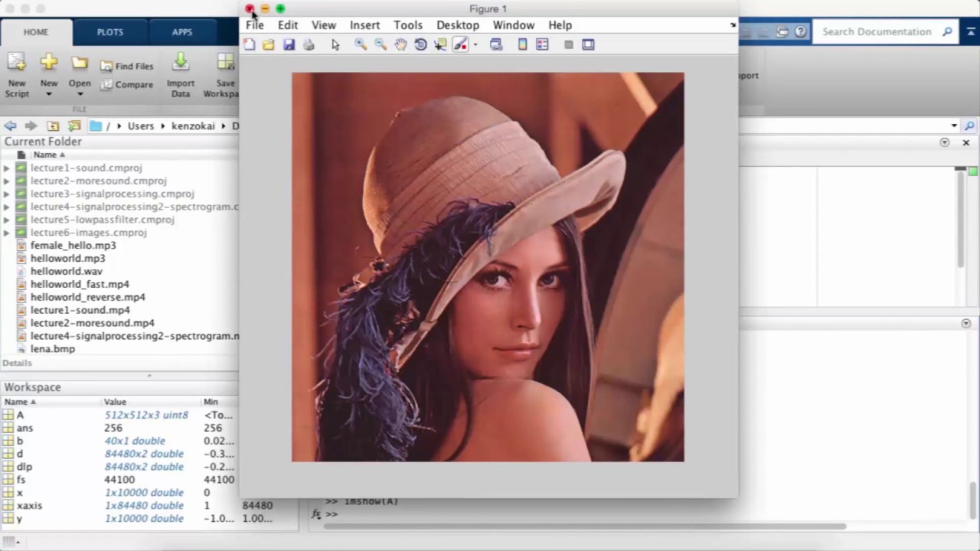980x551 pixels.
Task: Select variable fs in Workspace
Action: 21,480
